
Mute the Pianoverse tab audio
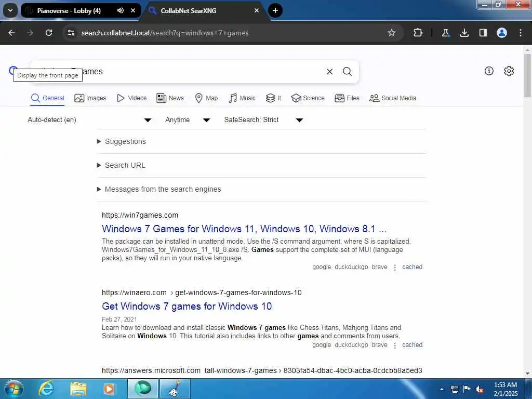coord(121,10)
